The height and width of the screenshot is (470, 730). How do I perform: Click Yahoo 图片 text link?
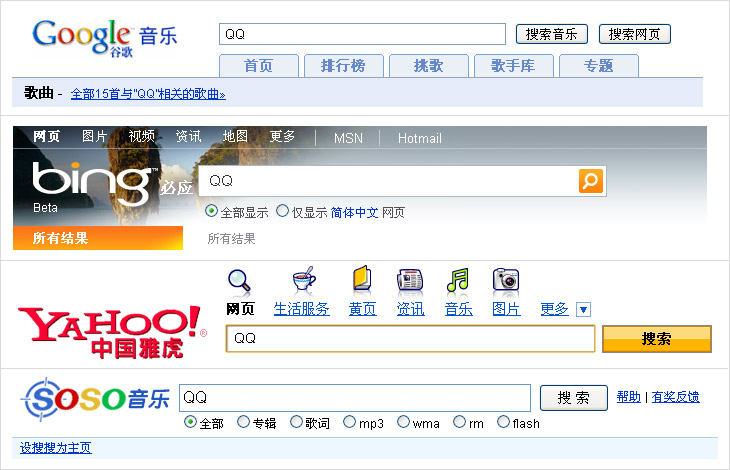tap(507, 309)
